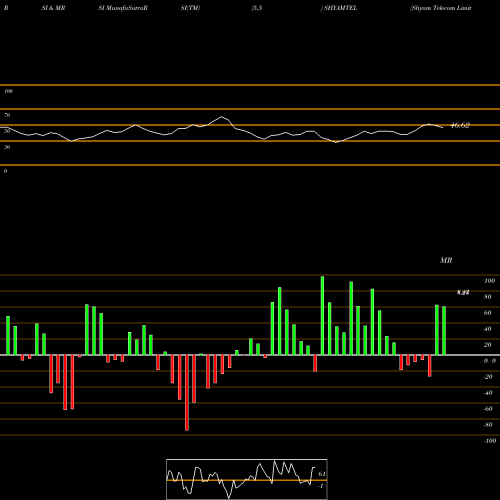Click the RSI axis label 70
The height and width of the screenshot is (500, 500).
[x=7, y=115]
